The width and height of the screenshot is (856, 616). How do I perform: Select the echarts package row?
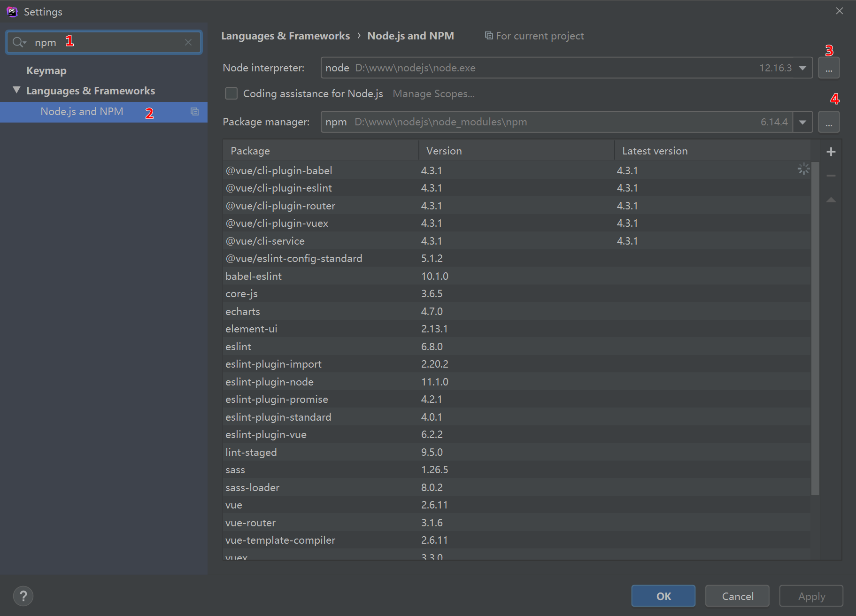517,311
